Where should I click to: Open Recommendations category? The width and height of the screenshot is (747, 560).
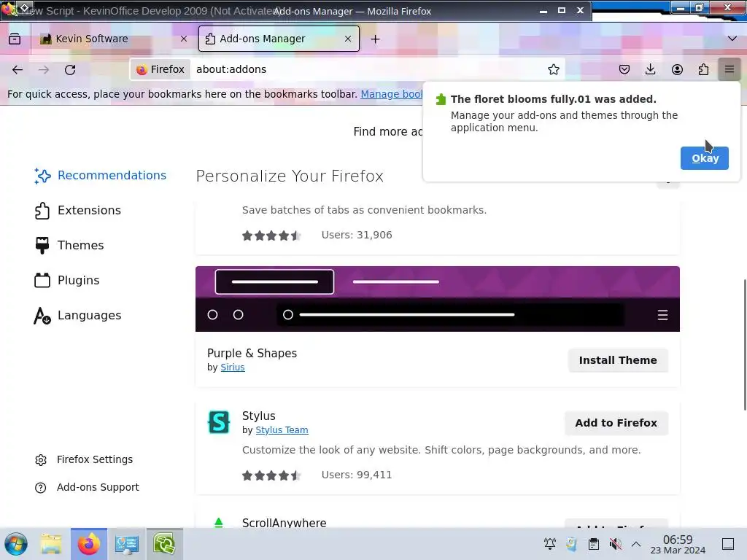(101, 175)
